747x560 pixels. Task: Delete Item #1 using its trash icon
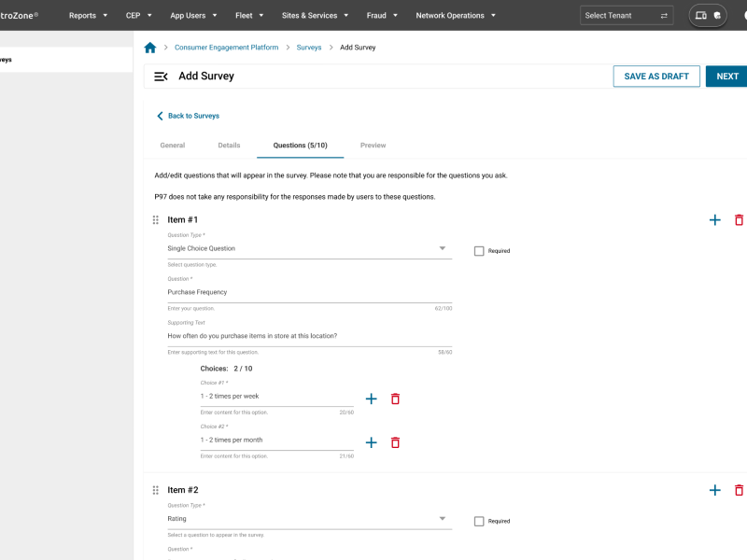pyautogui.click(x=739, y=219)
